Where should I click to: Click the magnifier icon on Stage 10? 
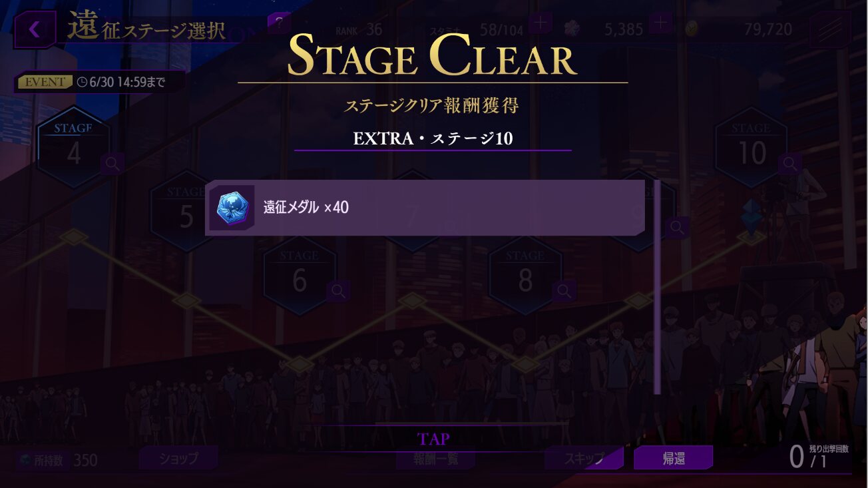point(790,162)
